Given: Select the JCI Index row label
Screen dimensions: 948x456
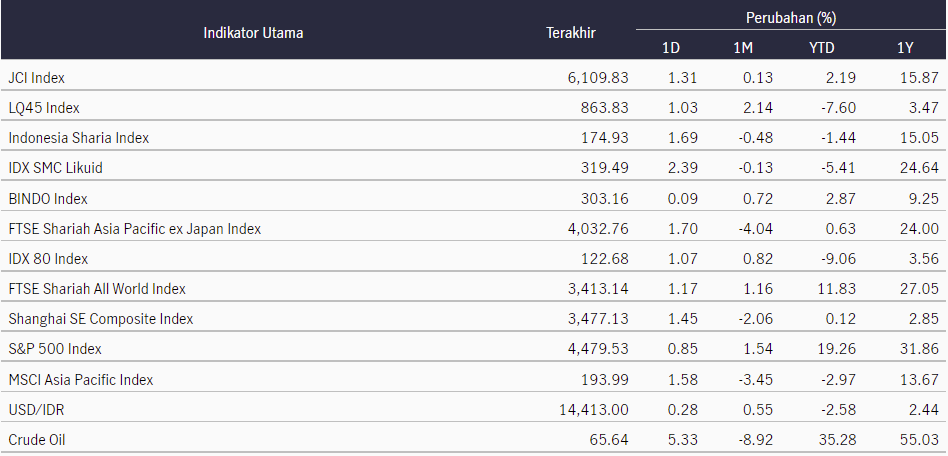Looking at the screenshot, I should tap(37, 78).
